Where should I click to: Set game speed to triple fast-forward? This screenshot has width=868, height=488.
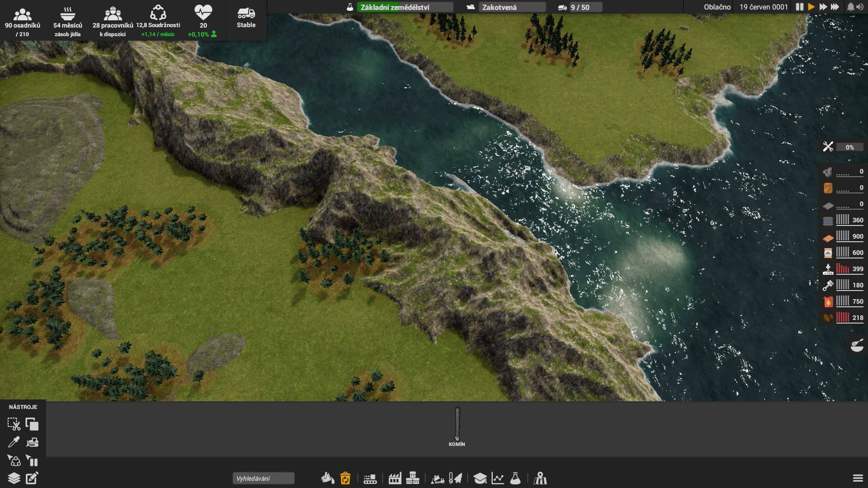[835, 7]
